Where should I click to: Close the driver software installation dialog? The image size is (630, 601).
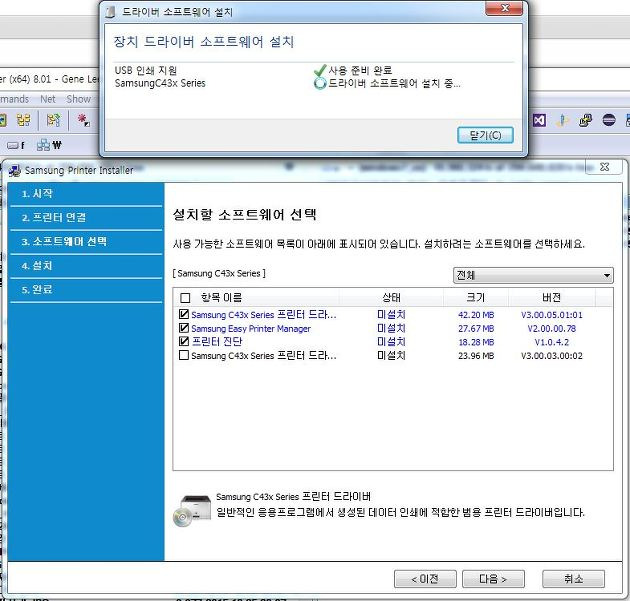click(x=504, y=8)
